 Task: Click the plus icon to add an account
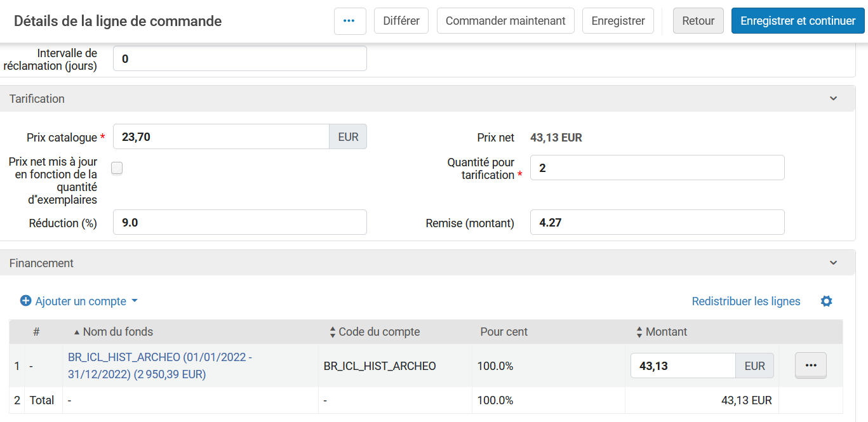pyautogui.click(x=25, y=301)
